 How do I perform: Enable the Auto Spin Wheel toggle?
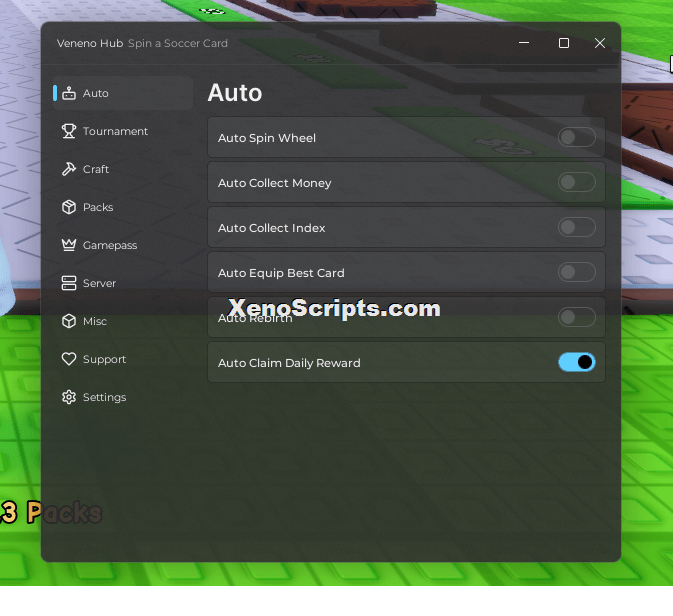tap(576, 137)
